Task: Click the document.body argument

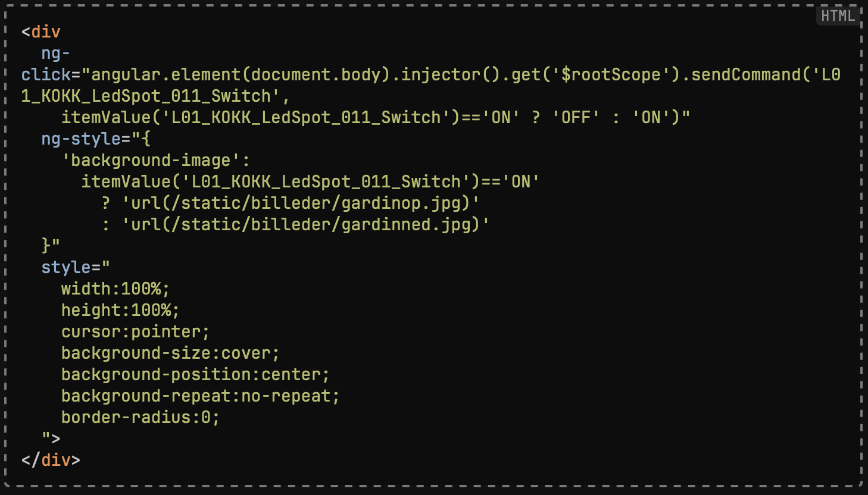Action: pos(316,75)
